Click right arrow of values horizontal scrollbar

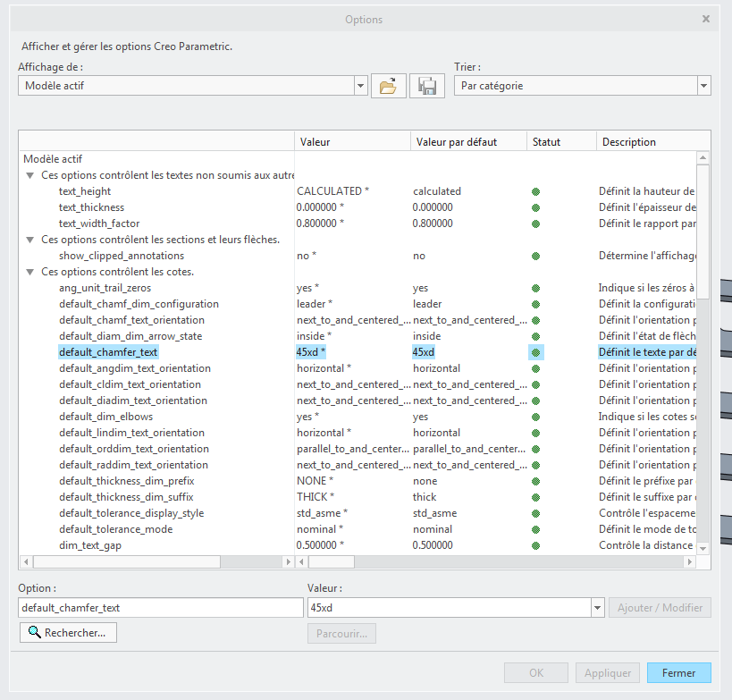pos(690,561)
